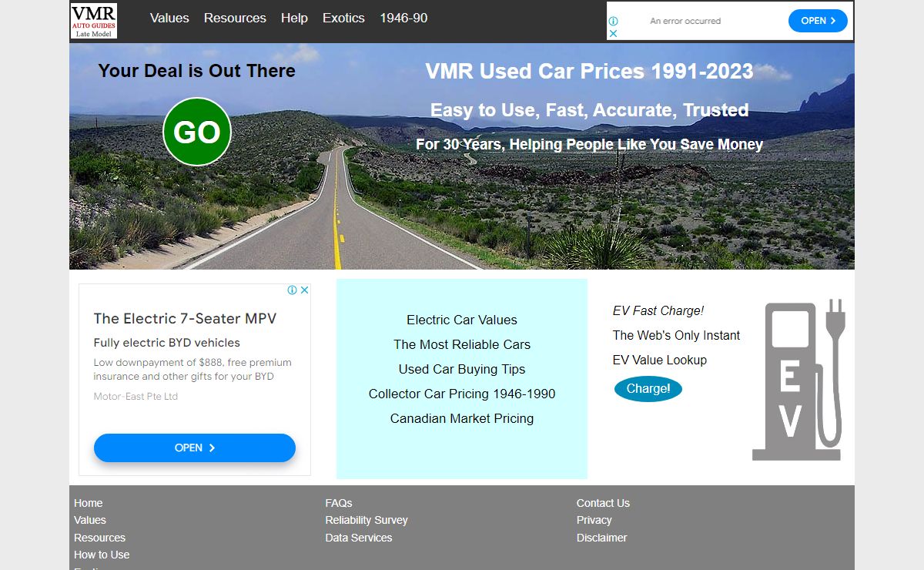The width and height of the screenshot is (924, 570).
Task: Click OPEN button in top banner ad
Action: (x=818, y=21)
